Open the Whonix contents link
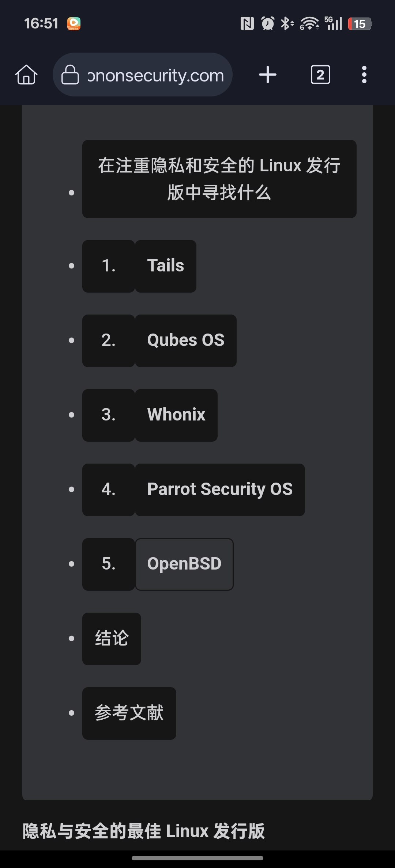Screen dimensions: 395x868 (x=176, y=415)
